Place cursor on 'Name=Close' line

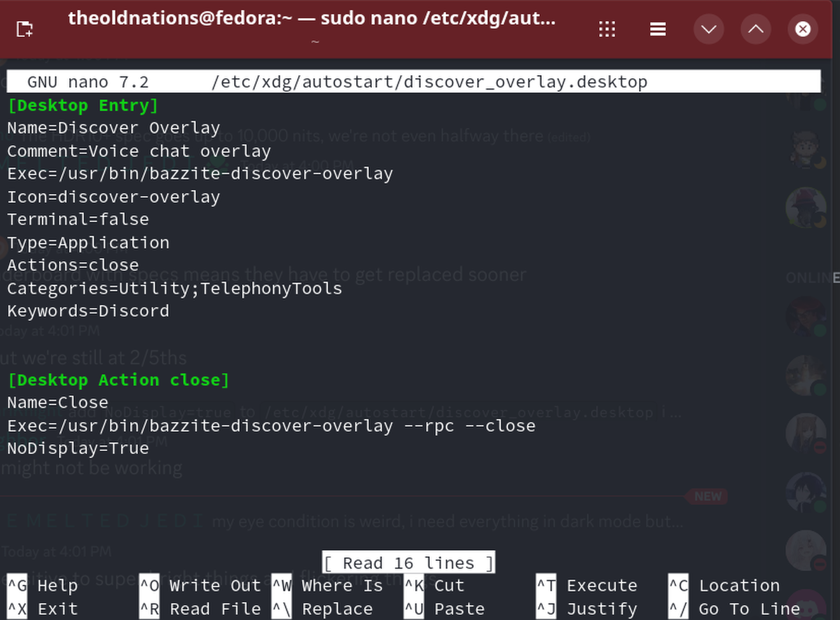coord(58,403)
